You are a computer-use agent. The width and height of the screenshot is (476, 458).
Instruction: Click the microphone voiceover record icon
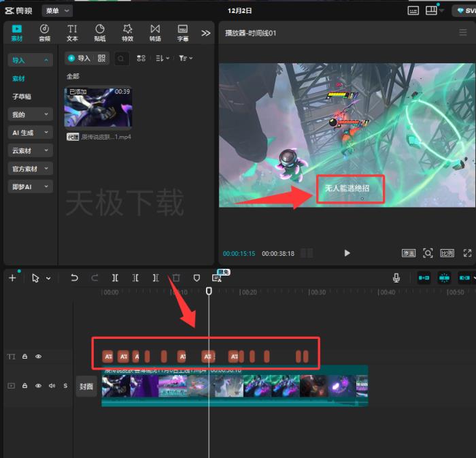396,278
